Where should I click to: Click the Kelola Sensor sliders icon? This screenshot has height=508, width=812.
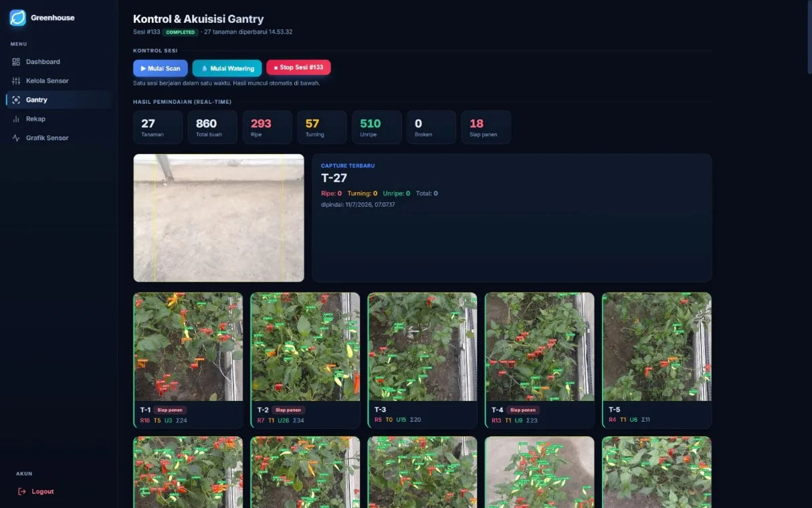coord(17,81)
